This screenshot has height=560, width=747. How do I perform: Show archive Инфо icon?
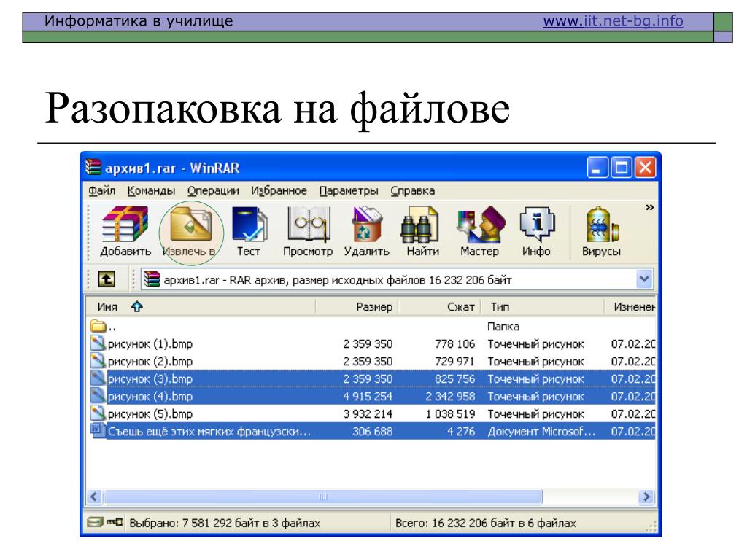[536, 232]
